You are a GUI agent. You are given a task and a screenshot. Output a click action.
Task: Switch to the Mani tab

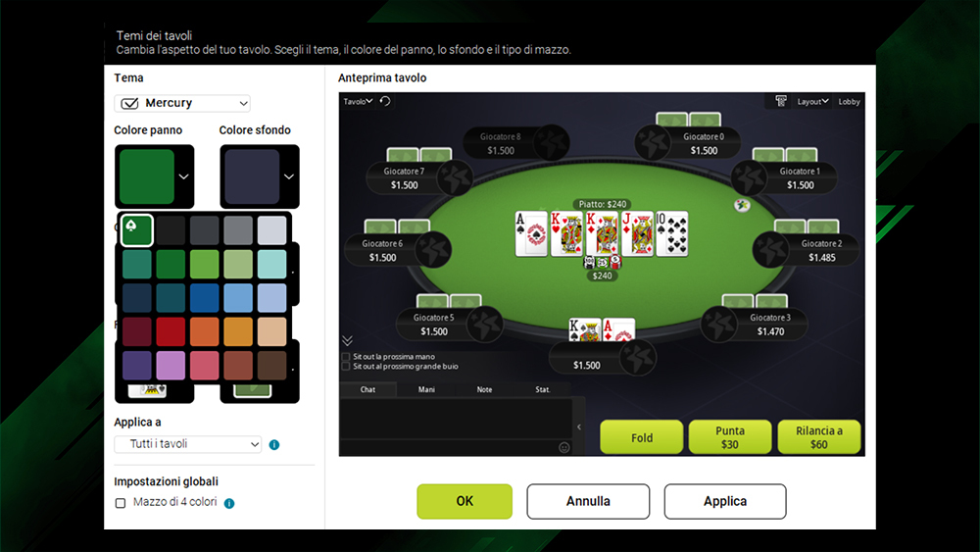(426, 389)
